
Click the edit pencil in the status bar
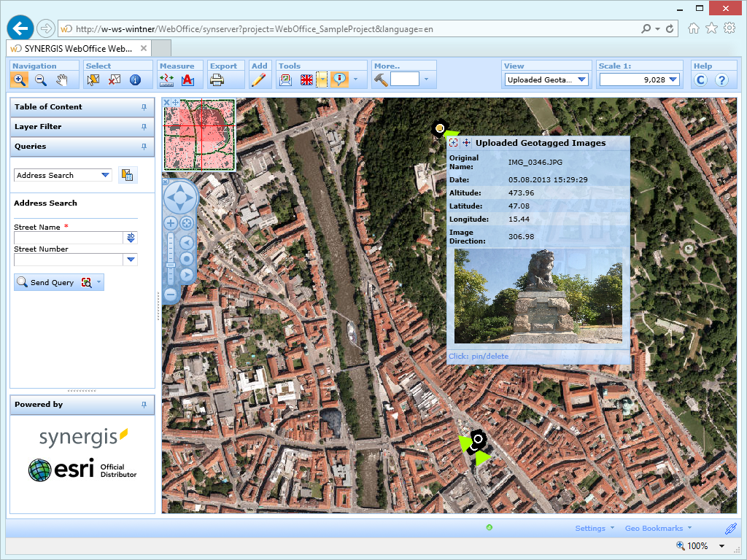click(x=731, y=527)
